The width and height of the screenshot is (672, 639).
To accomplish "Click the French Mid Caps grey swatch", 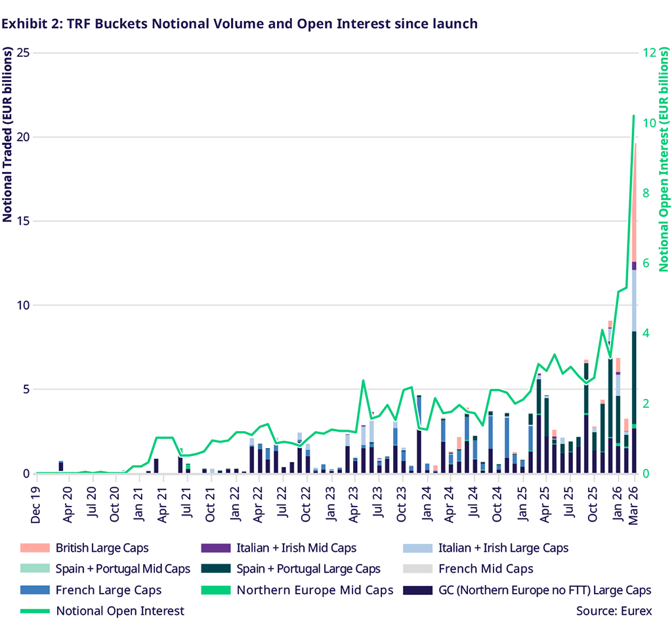I will [416, 569].
